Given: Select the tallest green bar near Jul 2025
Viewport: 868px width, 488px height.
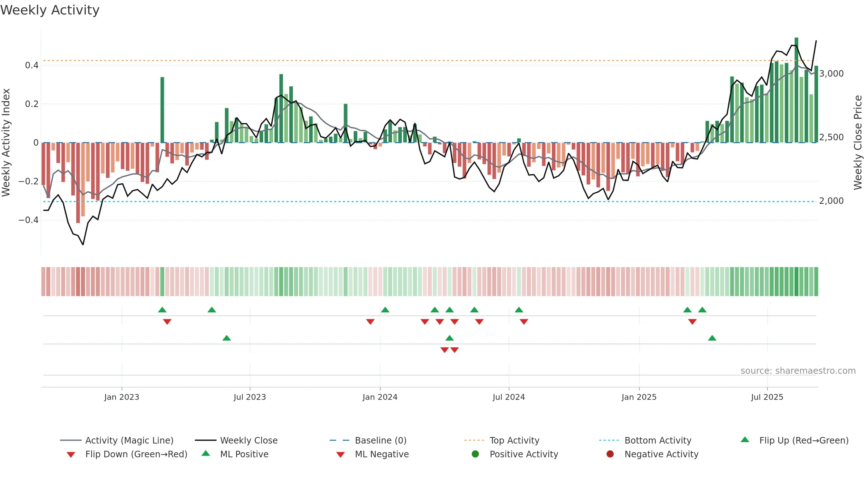Looking at the screenshot, I should point(796,90).
